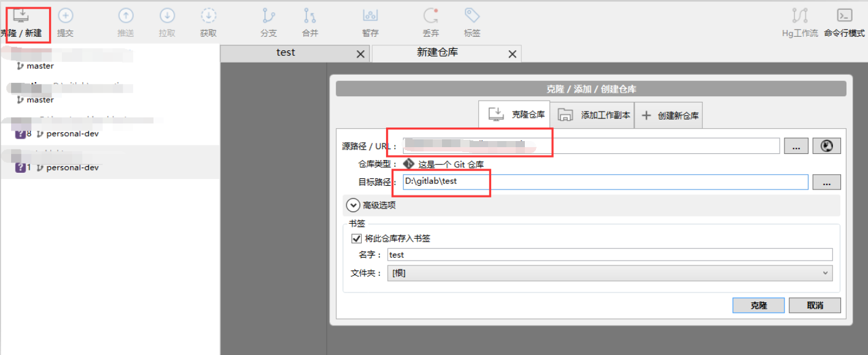
Task: Click the 暂存 stash icon
Action: pos(370,17)
